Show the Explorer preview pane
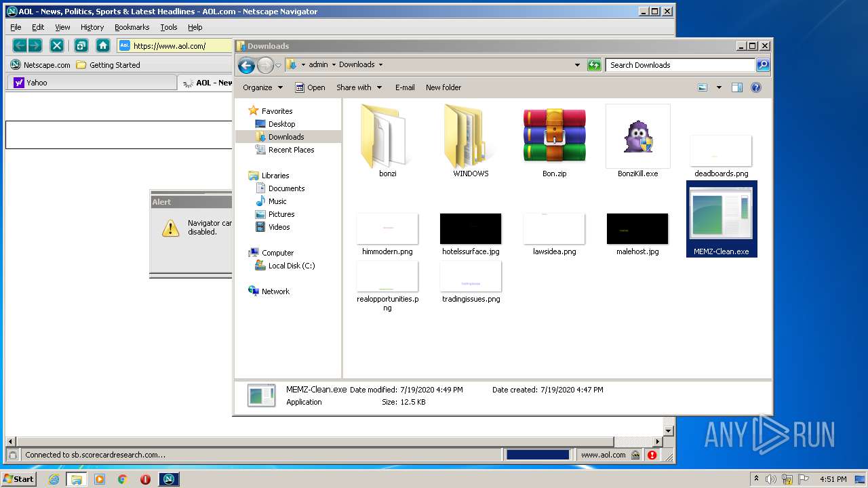 click(737, 87)
